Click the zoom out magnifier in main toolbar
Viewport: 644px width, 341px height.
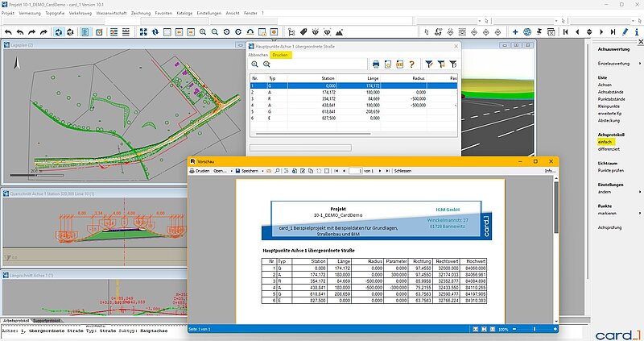(x=215, y=32)
